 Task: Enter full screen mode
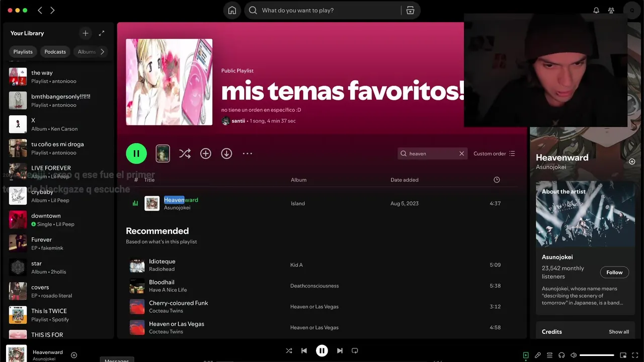coord(635,355)
